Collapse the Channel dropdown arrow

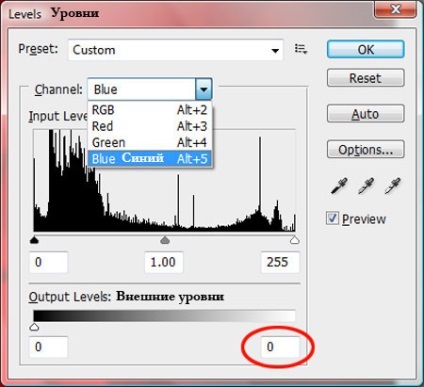pos(204,89)
